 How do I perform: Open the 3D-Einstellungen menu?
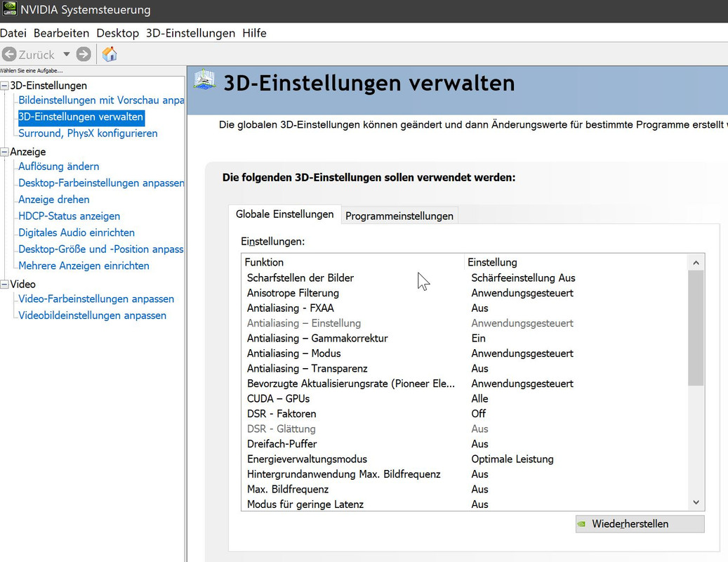tap(190, 33)
